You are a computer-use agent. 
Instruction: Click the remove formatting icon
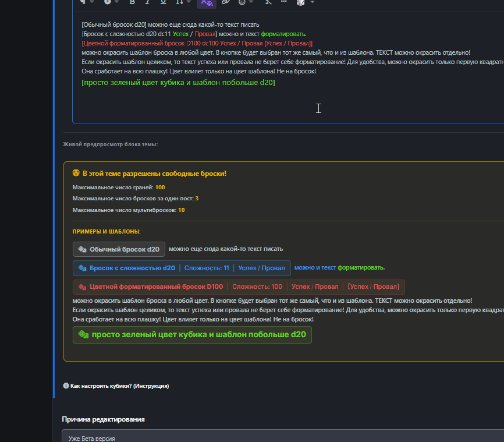coord(268,2)
